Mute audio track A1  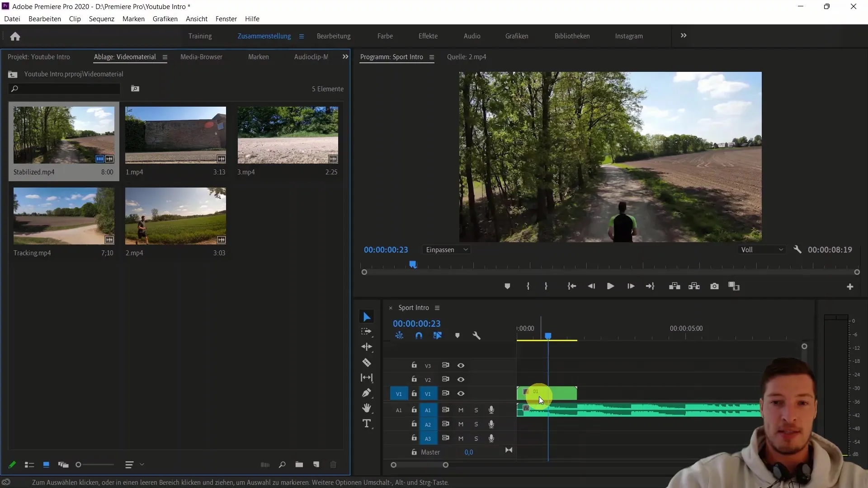(461, 410)
